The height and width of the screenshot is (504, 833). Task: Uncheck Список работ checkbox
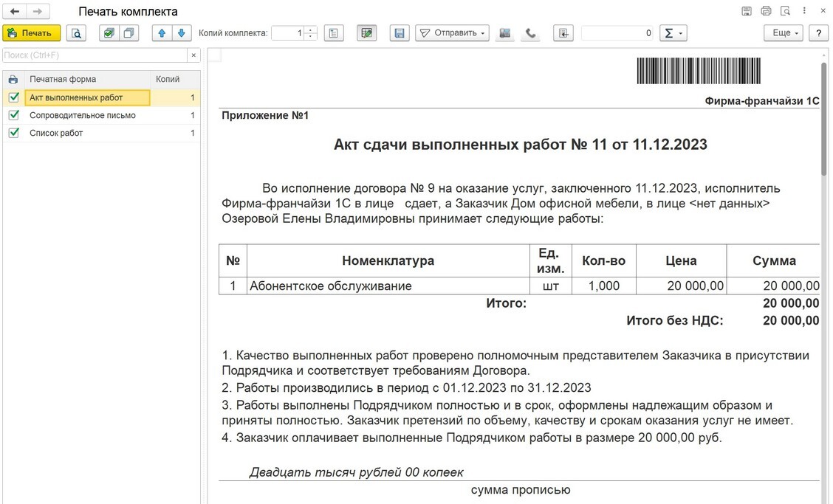tap(14, 133)
